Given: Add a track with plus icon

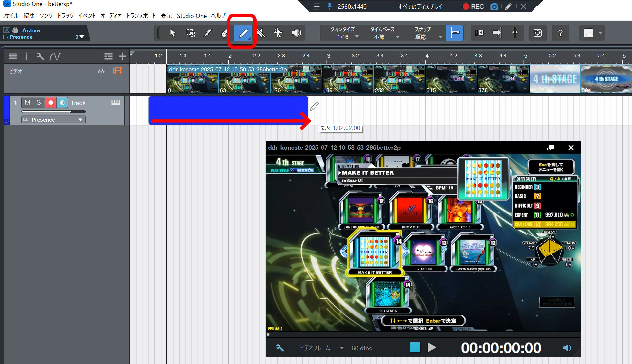Looking at the screenshot, I should tap(122, 56).
